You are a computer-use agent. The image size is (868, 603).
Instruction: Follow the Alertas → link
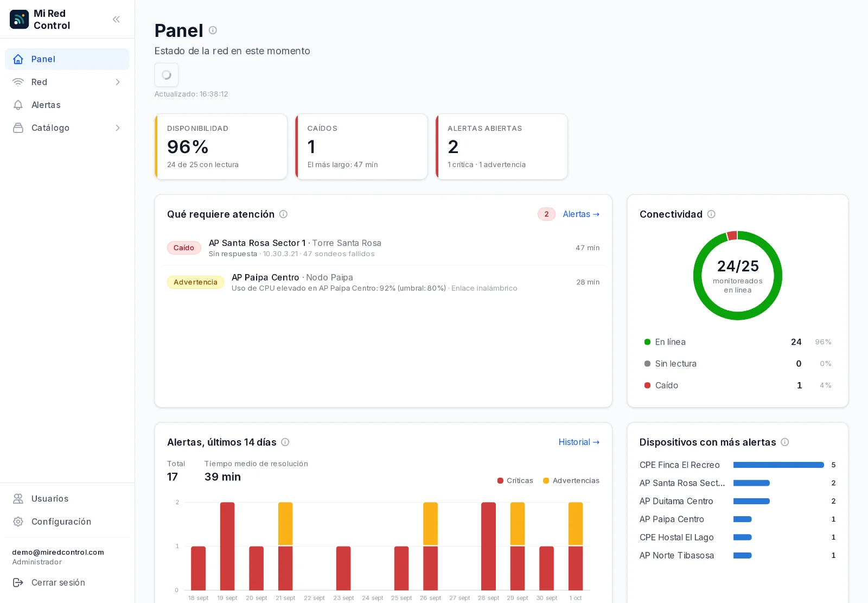581,214
